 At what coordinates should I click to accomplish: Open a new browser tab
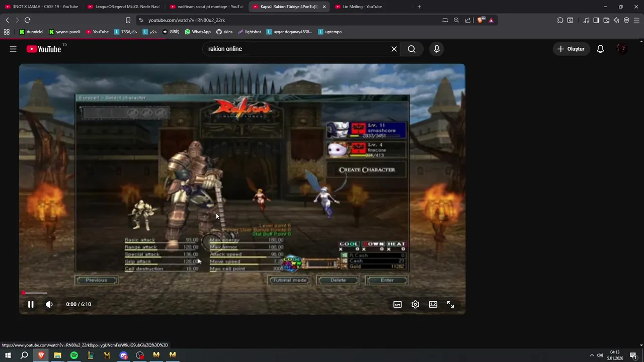(x=419, y=7)
